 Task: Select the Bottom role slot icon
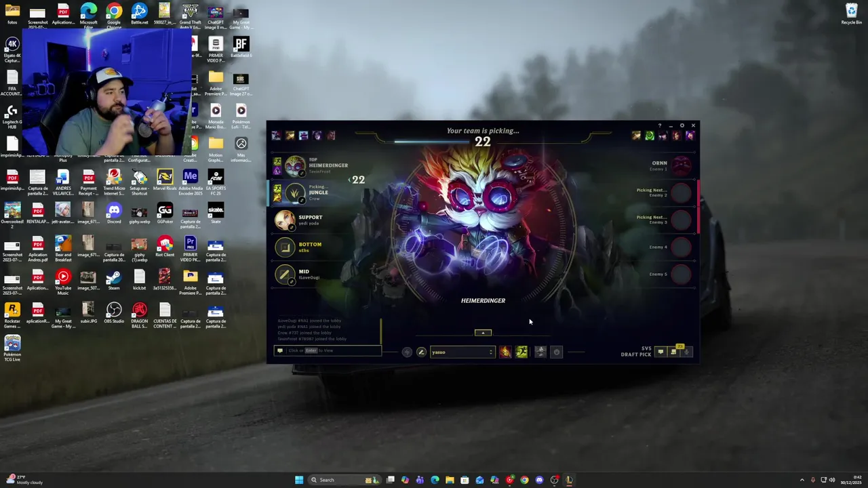[x=285, y=247]
